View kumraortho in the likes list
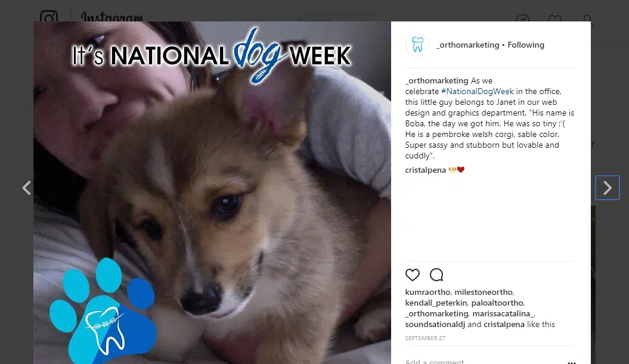This screenshot has width=629, height=364. click(x=427, y=293)
